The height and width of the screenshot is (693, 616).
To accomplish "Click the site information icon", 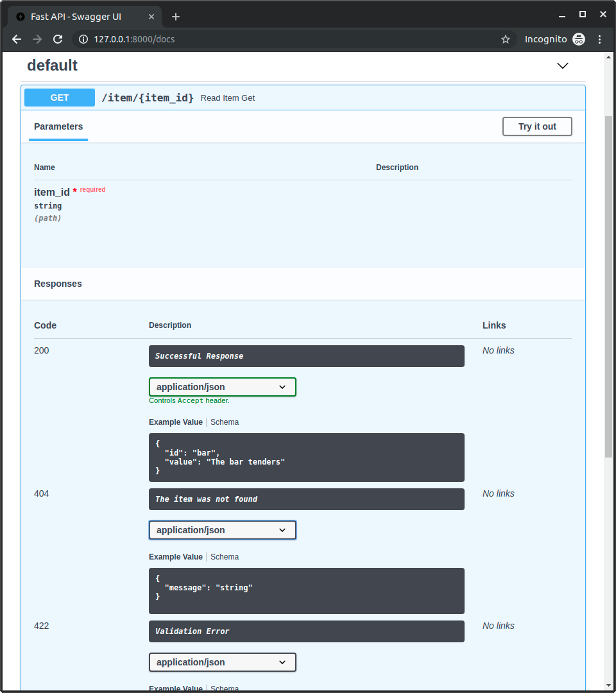I will (x=83, y=39).
